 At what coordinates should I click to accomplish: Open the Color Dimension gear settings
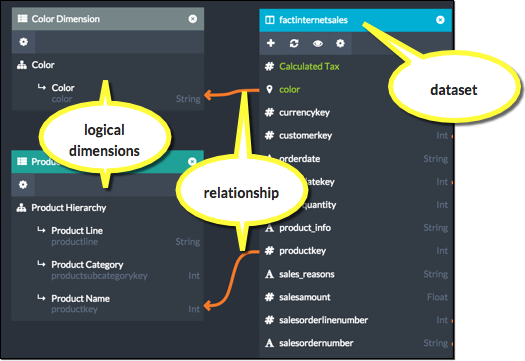(x=23, y=42)
